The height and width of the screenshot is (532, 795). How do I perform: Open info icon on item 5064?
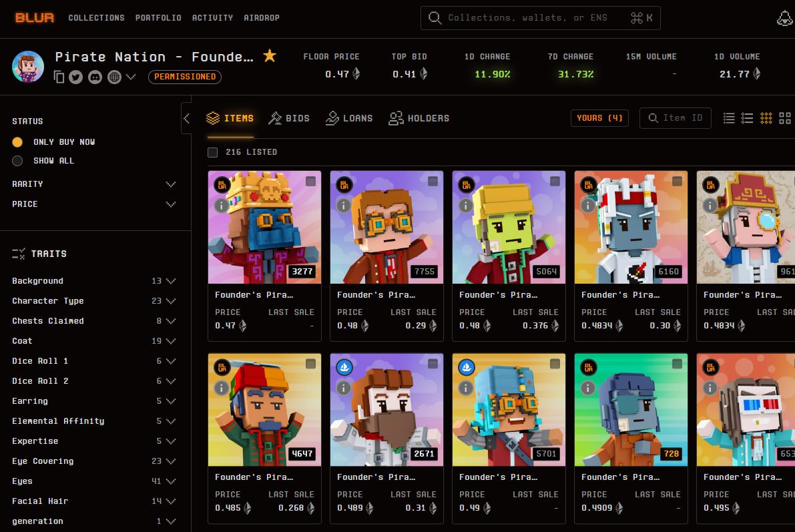[x=466, y=206]
